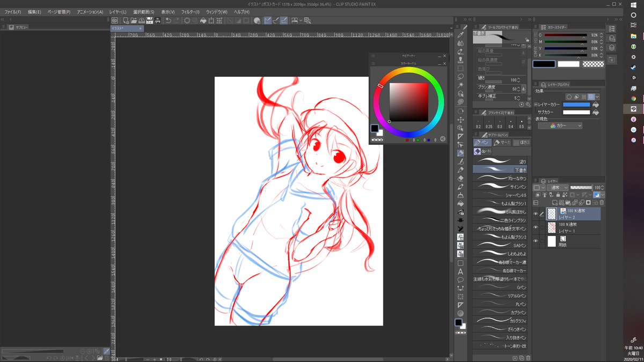This screenshot has width=644, height=362.
Task: Open Chrome from the Windows taskbar
Action: tap(633, 99)
